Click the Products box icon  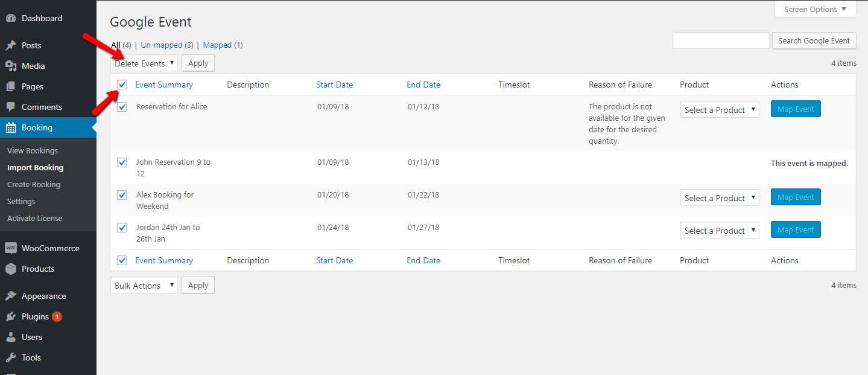tap(11, 269)
